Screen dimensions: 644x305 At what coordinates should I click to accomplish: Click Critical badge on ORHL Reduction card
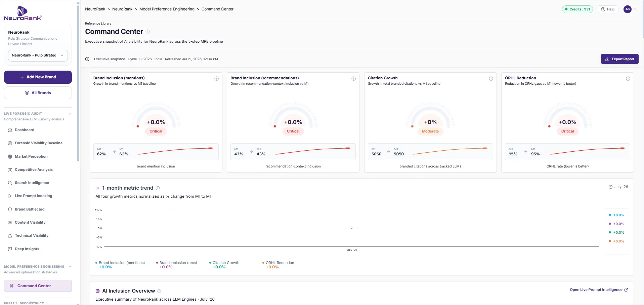pos(567,131)
